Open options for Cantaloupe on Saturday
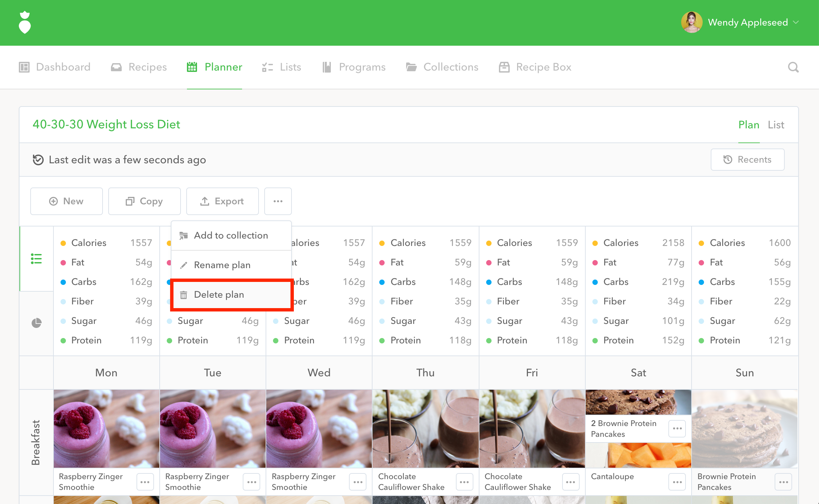 (x=677, y=482)
